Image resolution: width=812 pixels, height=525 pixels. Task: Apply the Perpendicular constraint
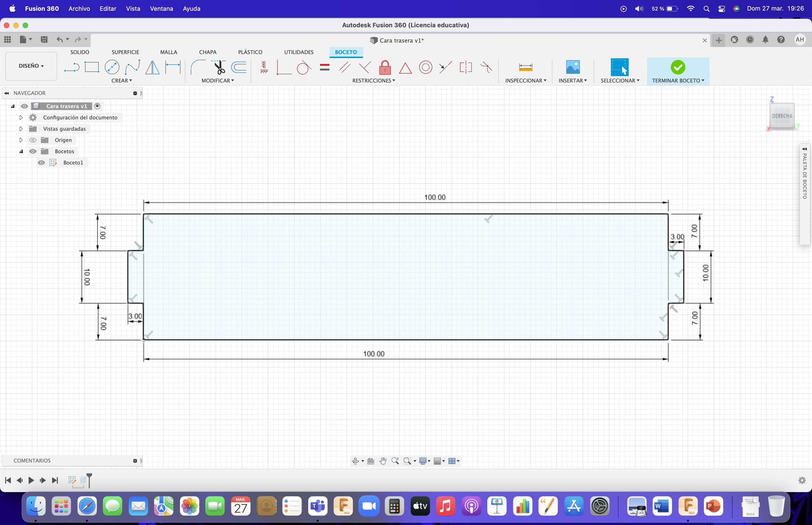tap(365, 67)
